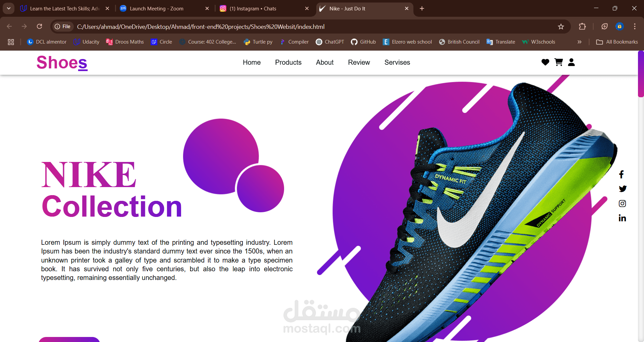The image size is (644, 342).
Task: Open the Course: 402 College bookmark
Action: click(208, 42)
